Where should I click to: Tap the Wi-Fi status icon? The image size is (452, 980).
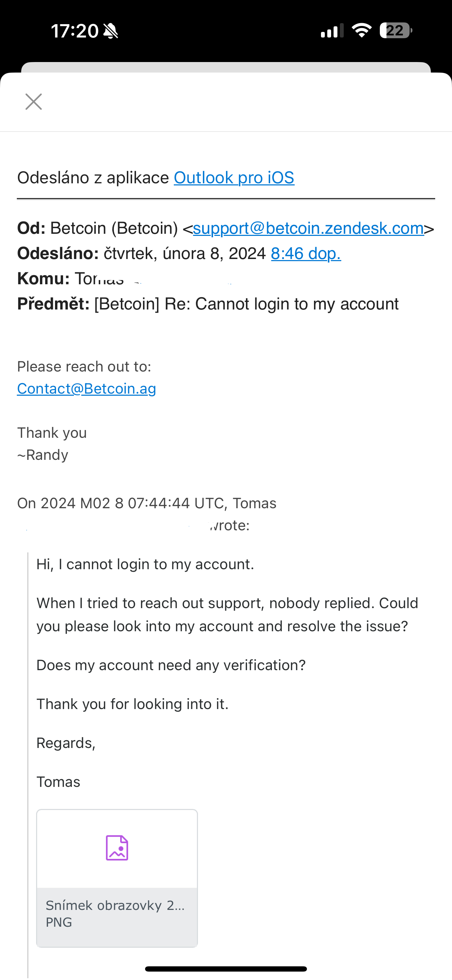[362, 30]
